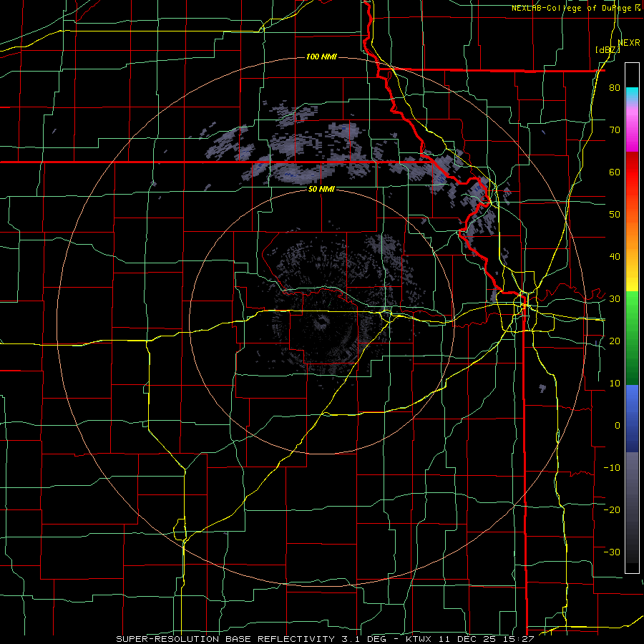The image size is (644, 644).
Task: Click the -20 value on the dBZ scale
Action: point(612,509)
